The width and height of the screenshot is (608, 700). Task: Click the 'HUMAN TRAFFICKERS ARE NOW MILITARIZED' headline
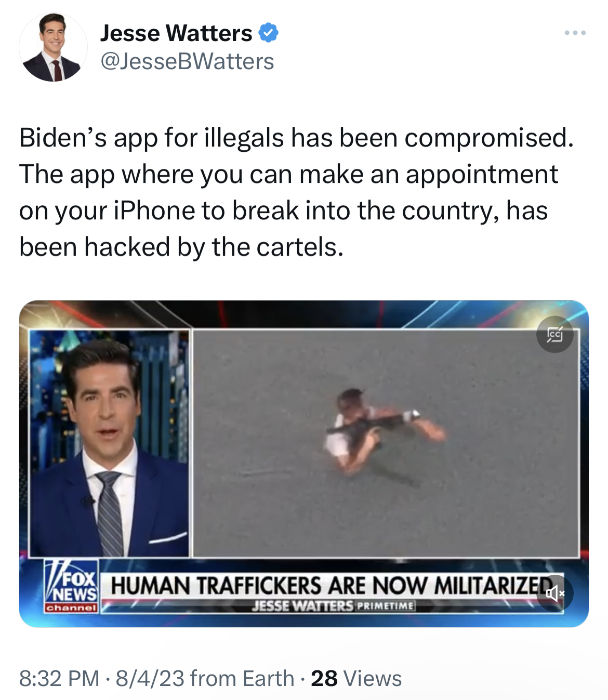[331, 586]
